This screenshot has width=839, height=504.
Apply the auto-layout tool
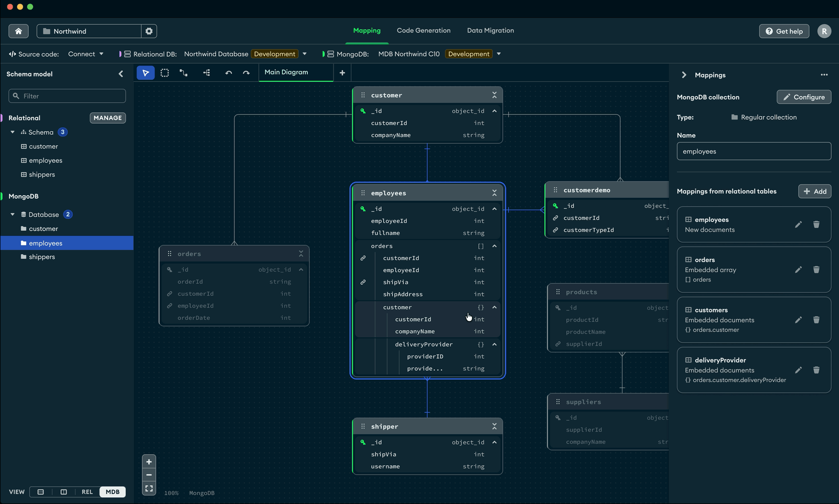pos(206,72)
